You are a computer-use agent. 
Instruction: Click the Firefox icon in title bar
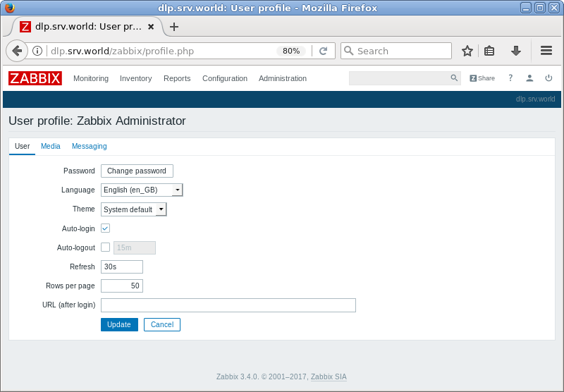click(9, 8)
